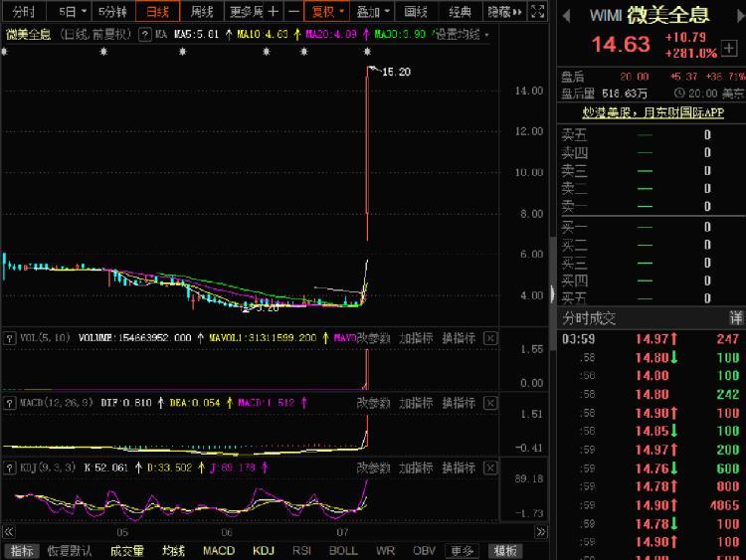Add WIMI to watchlist plus icon
The image size is (746, 560).
point(729,48)
